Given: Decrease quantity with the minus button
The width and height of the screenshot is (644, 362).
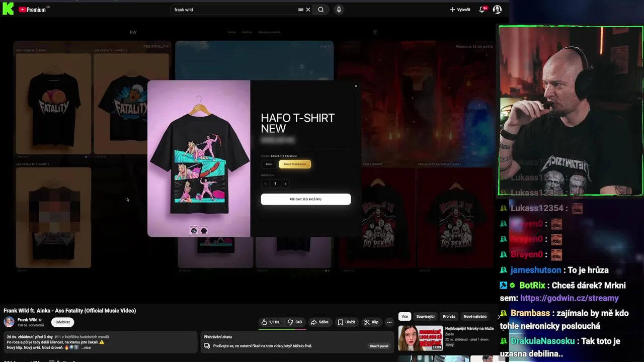Looking at the screenshot, I should click(x=266, y=184).
